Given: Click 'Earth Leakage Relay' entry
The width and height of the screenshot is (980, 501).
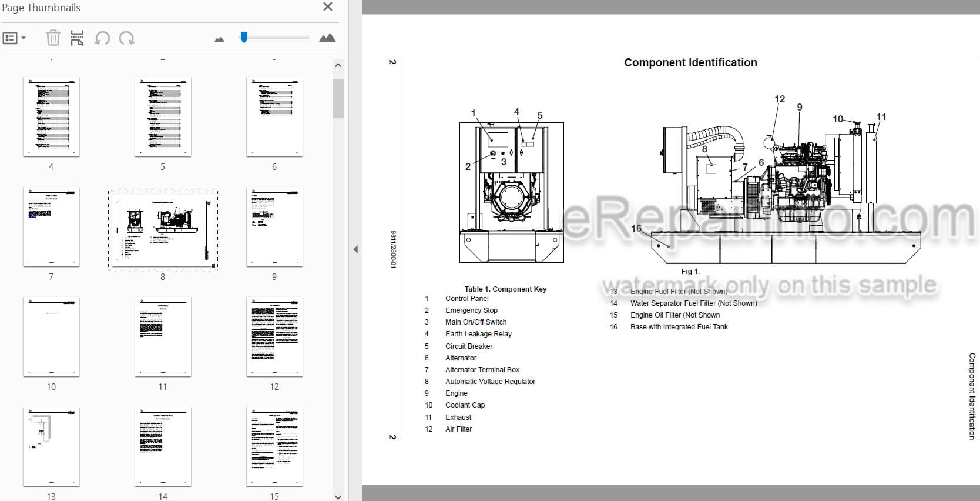Looking at the screenshot, I should [478, 333].
